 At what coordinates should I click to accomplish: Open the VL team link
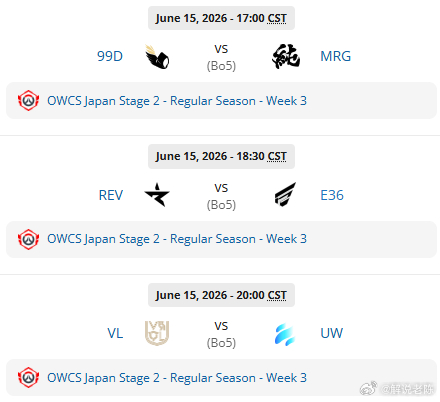pyautogui.click(x=115, y=333)
